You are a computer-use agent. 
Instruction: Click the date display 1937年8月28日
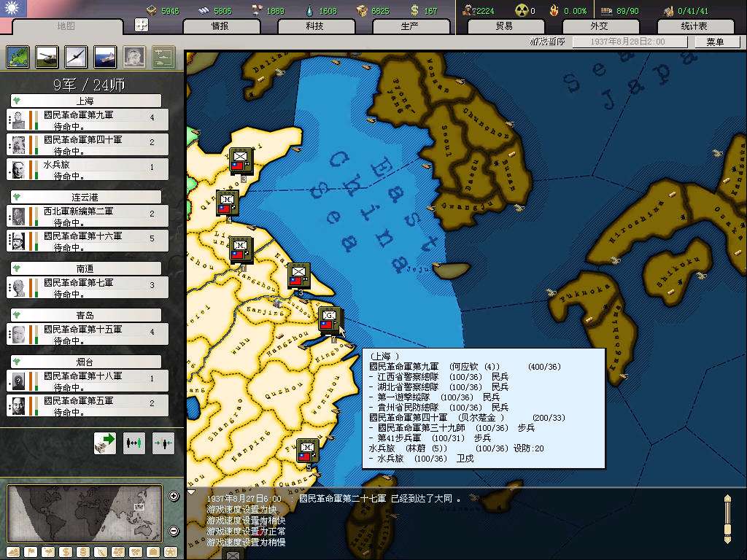[x=629, y=42]
